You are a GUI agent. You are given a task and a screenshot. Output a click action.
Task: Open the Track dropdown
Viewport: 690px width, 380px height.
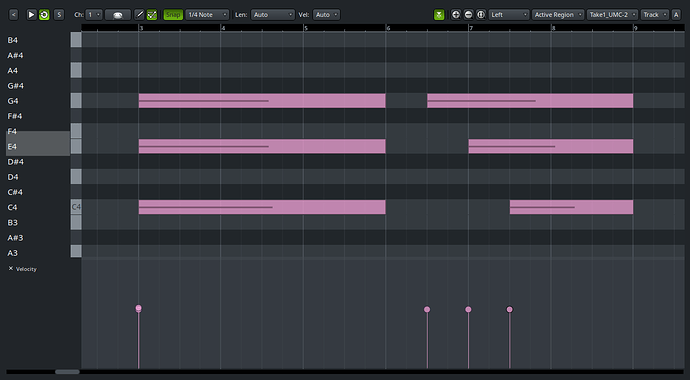(x=654, y=15)
